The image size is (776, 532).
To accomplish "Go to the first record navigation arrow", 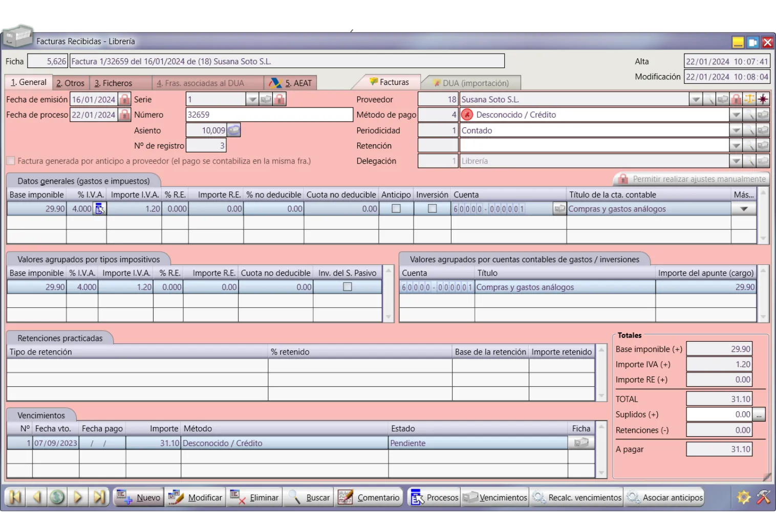I will (x=15, y=497).
